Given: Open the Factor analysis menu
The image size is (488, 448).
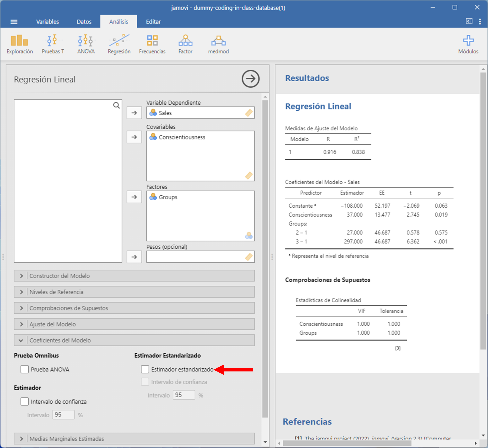Looking at the screenshot, I should (x=185, y=44).
